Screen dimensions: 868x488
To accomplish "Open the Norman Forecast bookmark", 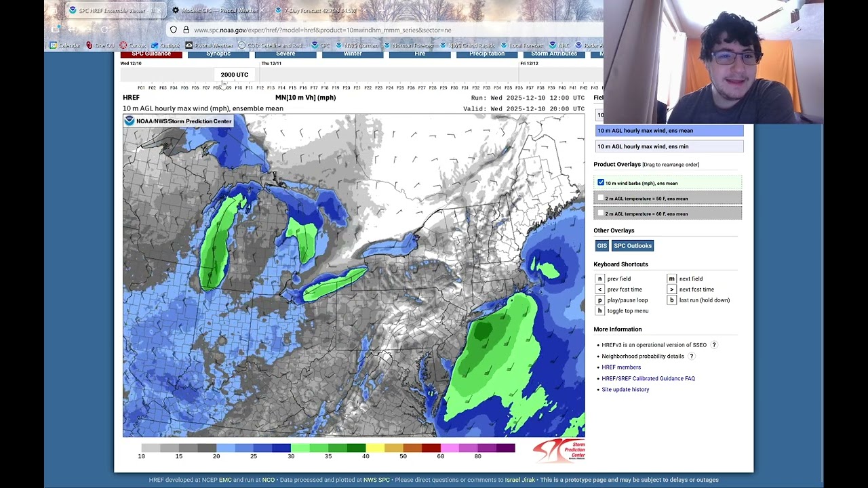I will 408,45.
